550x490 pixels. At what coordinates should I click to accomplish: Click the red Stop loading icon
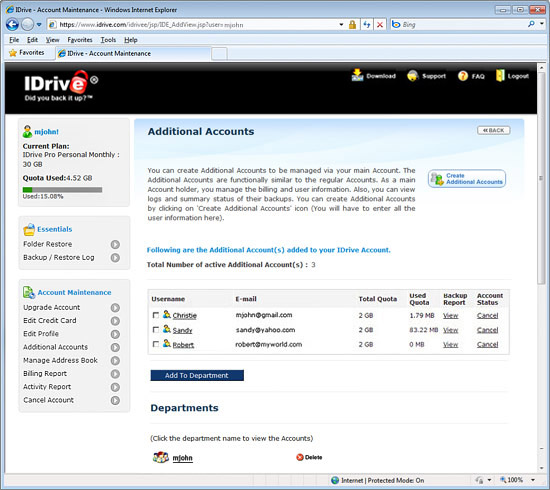point(380,25)
